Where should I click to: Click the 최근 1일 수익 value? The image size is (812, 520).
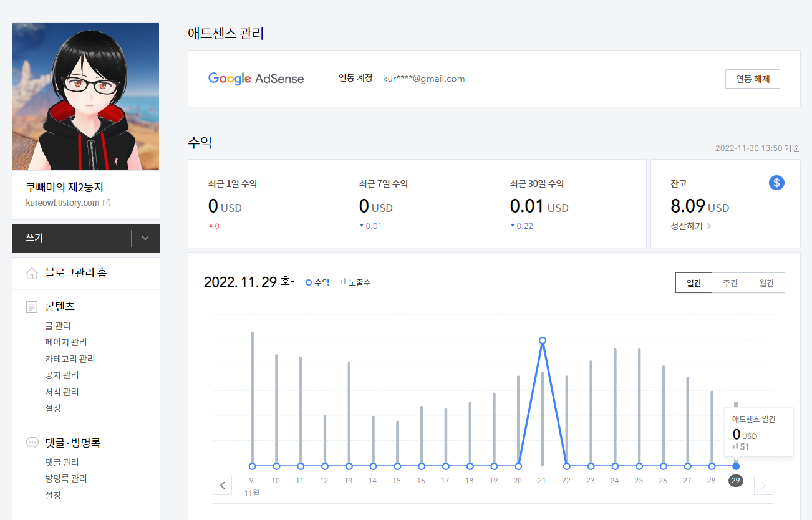click(x=225, y=206)
